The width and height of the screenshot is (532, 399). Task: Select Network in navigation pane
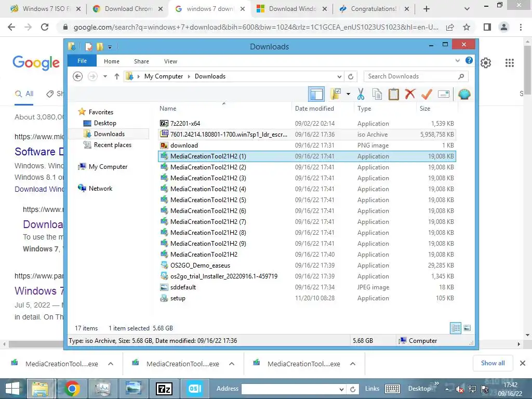[100, 188]
